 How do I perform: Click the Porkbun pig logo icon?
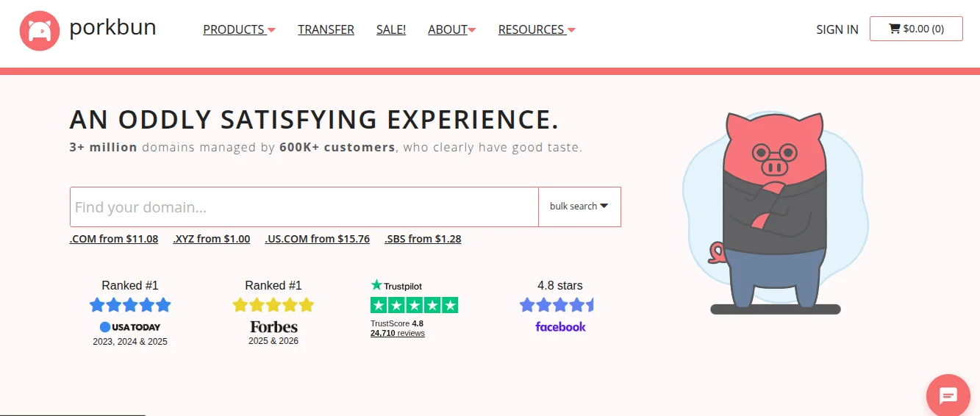pyautogui.click(x=40, y=31)
